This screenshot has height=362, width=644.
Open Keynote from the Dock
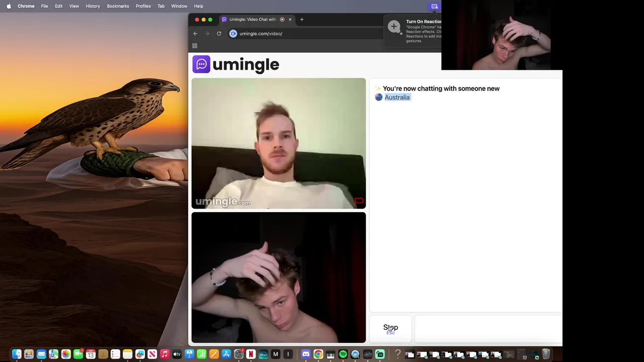click(x=189, y=354)
